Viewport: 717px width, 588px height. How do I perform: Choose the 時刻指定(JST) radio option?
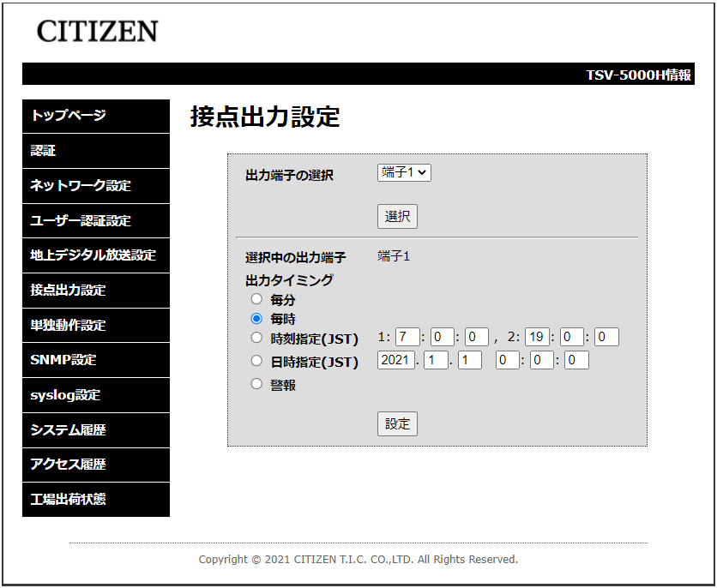click(256, 338)
